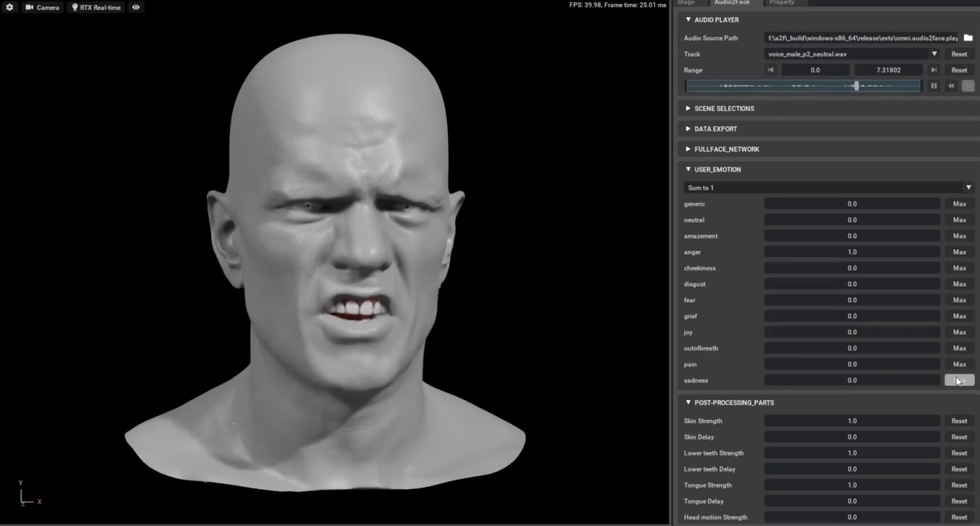Toggle the viewport eye visibility menu
Viewport: 980px width, 526px height.
coord(136,7)
